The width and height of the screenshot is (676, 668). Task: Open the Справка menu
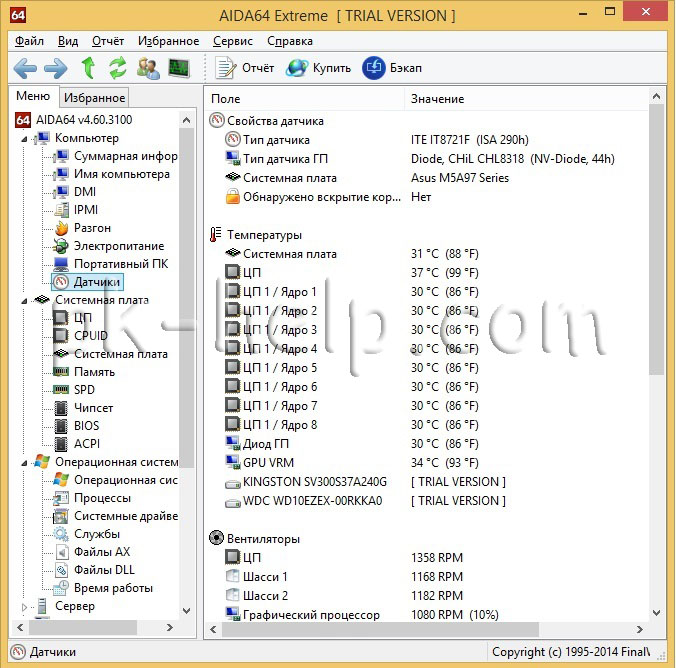pos(290,41)
